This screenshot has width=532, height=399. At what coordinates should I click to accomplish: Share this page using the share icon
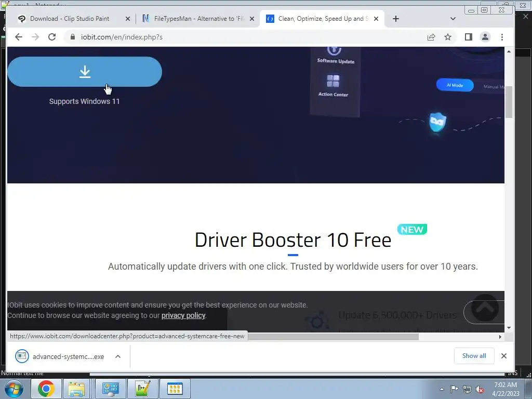(431, 37)
